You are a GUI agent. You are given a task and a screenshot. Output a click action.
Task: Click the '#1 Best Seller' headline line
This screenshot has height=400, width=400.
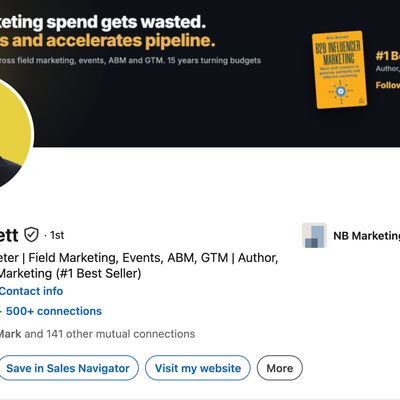tap(70, 273)
